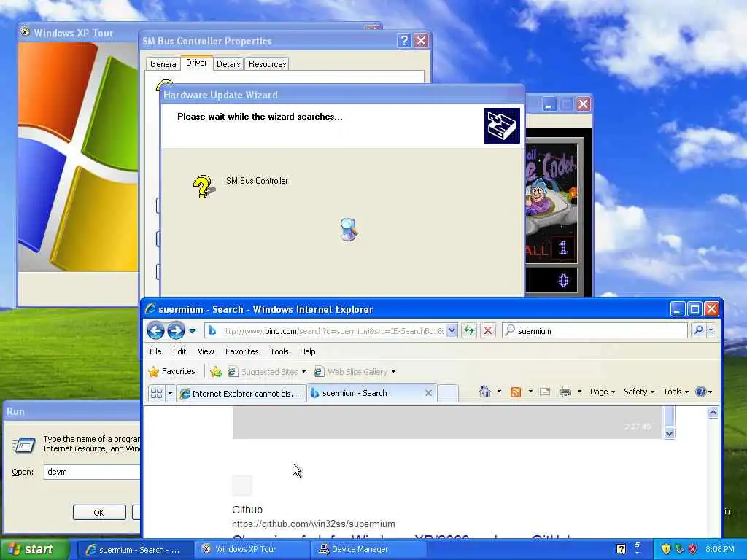Expand the Home button dropdown arrow

(x=499, y=392)
